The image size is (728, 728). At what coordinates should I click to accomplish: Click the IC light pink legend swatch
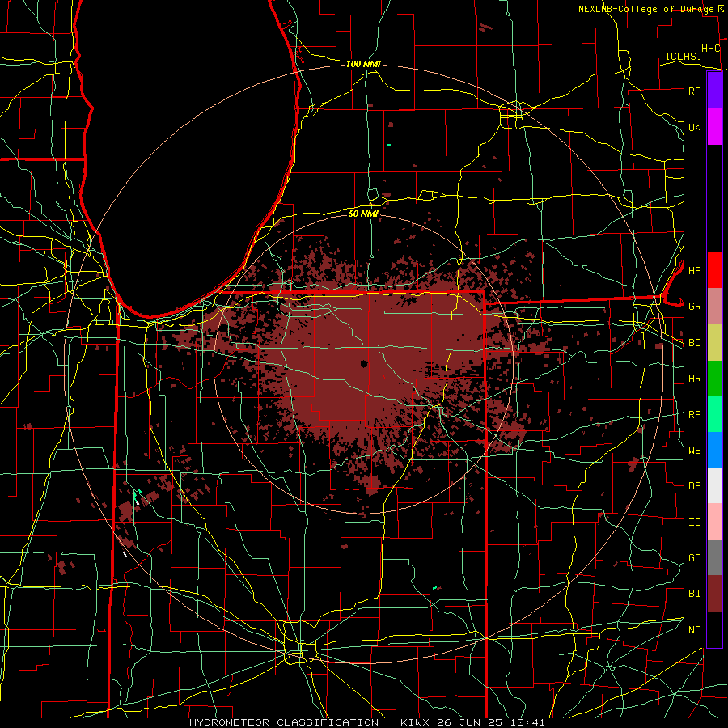(x=714, y=522)
